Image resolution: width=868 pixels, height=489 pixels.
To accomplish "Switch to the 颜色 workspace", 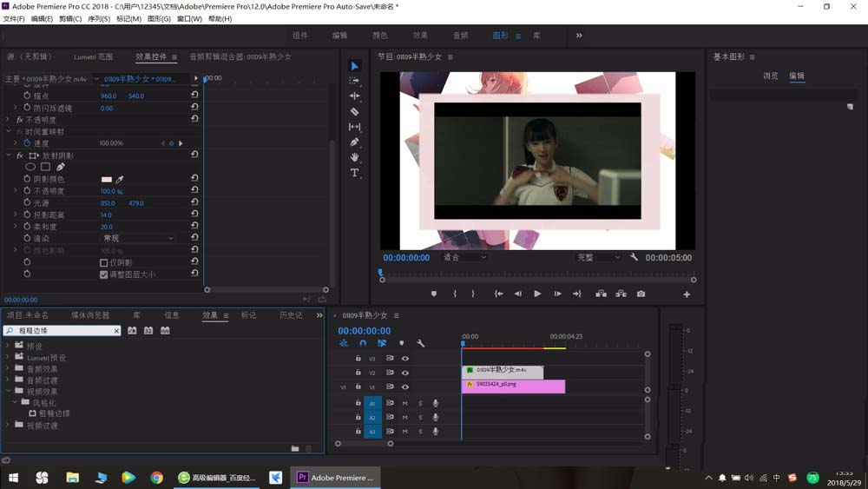I will 380,36.
